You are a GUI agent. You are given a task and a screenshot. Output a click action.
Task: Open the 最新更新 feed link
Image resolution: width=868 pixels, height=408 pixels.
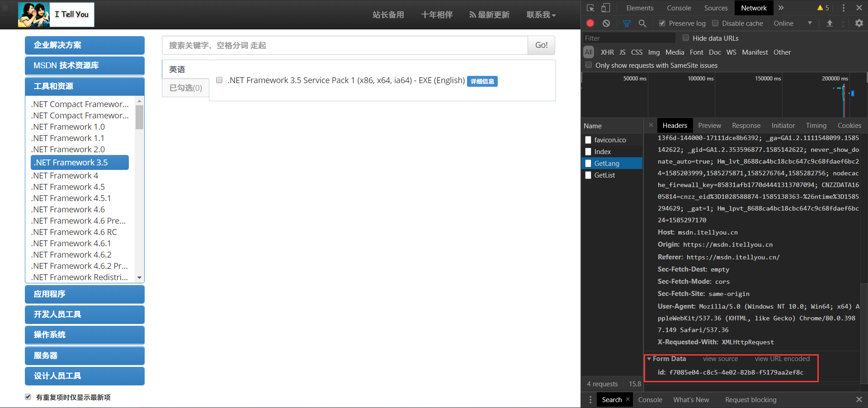[489, 15]
